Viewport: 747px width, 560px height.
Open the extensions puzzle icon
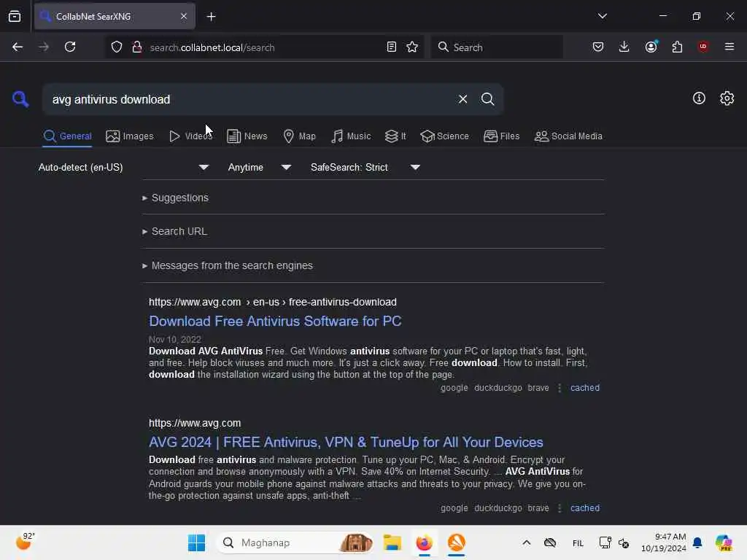click(x=677, y=47)
